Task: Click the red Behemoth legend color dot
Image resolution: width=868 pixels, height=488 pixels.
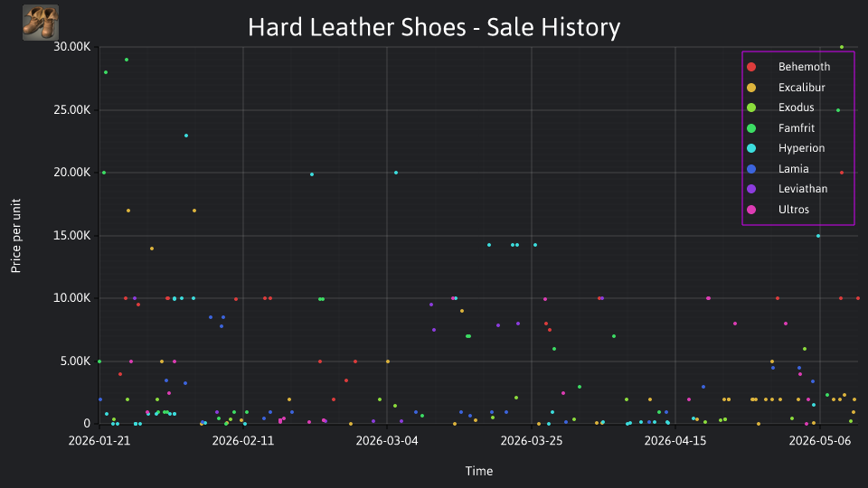Action: 751,67
